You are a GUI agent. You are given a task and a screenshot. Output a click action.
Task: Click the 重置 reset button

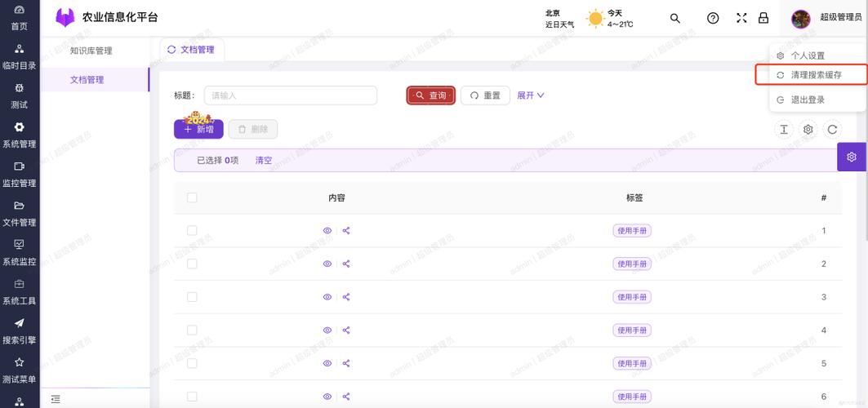485,95
